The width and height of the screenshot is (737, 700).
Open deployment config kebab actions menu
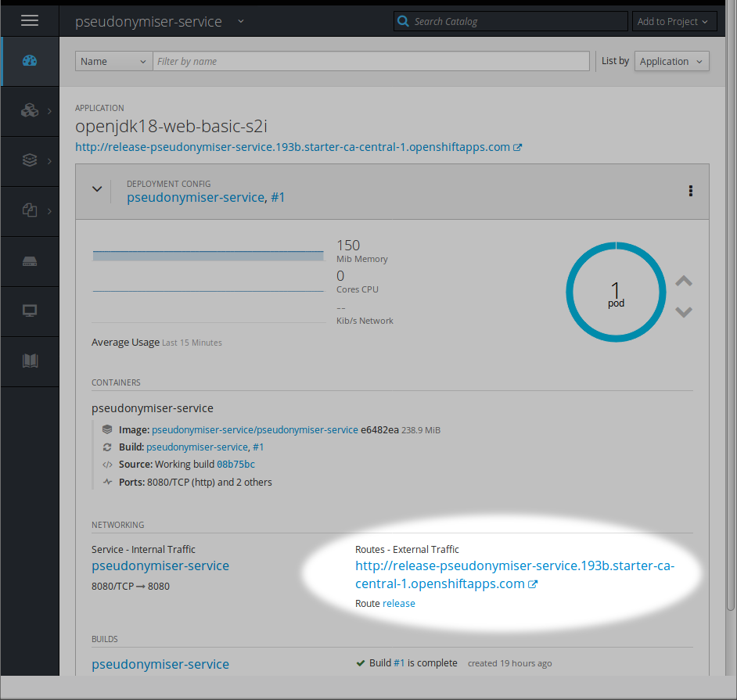(690, 191)
